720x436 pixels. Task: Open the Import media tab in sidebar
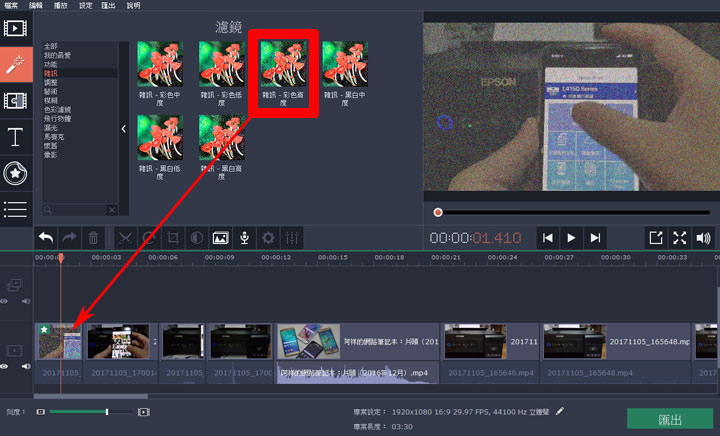pyautogui.click(x=16, y=28)
